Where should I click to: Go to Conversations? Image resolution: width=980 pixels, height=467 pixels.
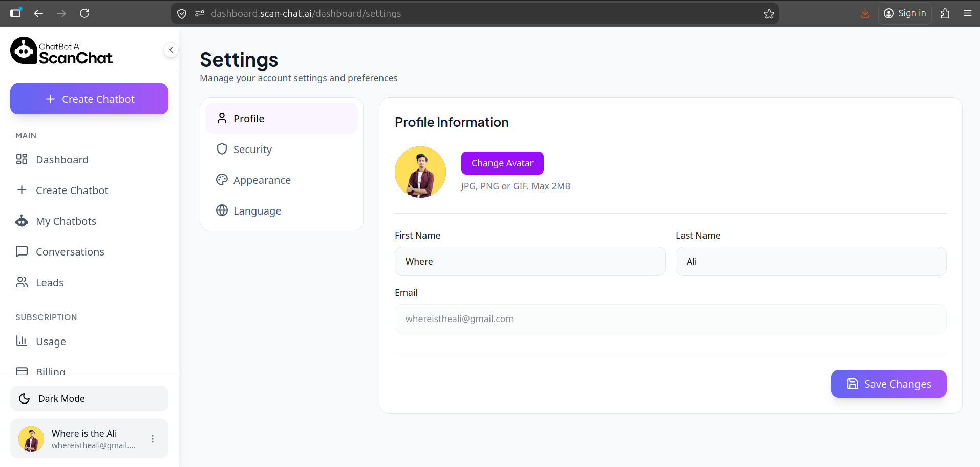point(89,252)
